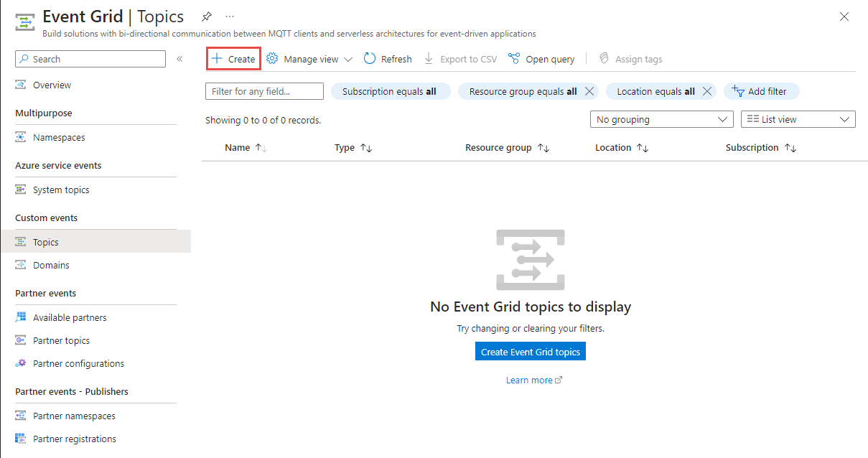Change the List view selector
The height and width of the screenshot is (458, 868).
click(797, 118)
